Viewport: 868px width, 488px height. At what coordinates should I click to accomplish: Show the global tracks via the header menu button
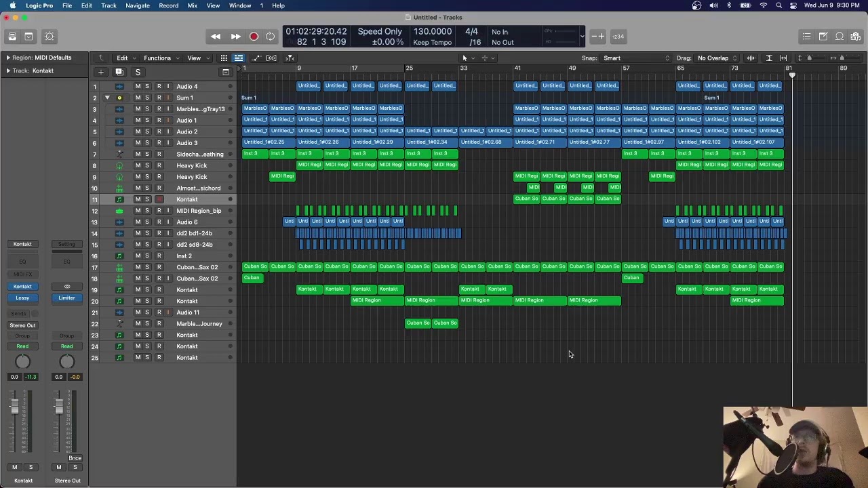226,72
